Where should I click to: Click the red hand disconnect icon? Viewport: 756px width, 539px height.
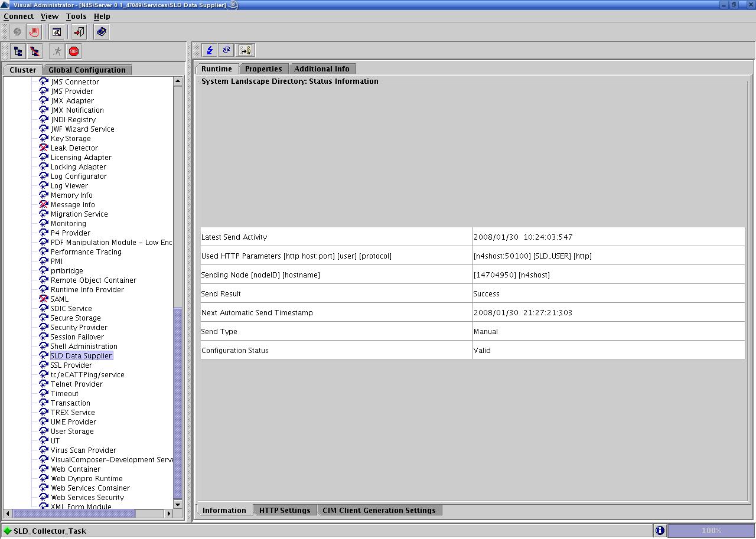pyautogui.click(x=34, y=32)
